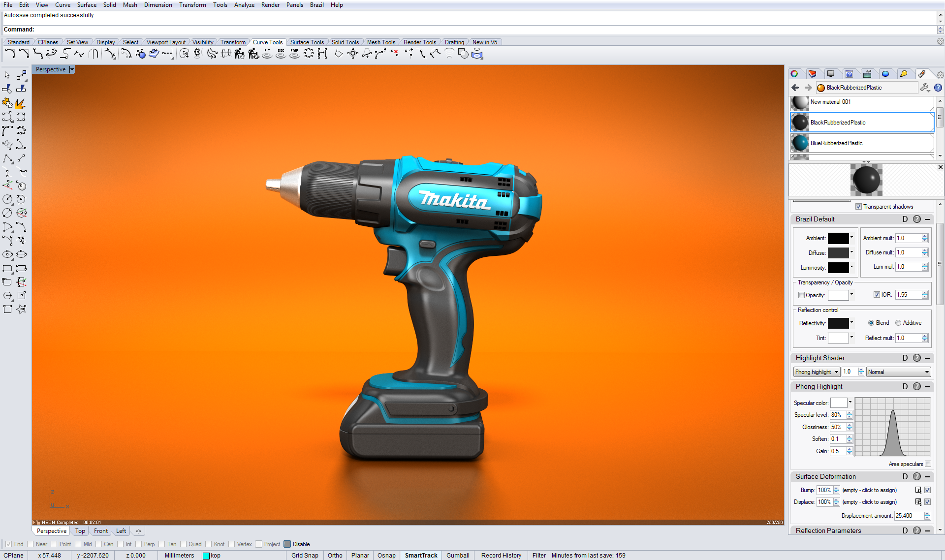Collapse the Highlight Shader section
This screenshot has height=560, width=945.
tap(927, 358)
